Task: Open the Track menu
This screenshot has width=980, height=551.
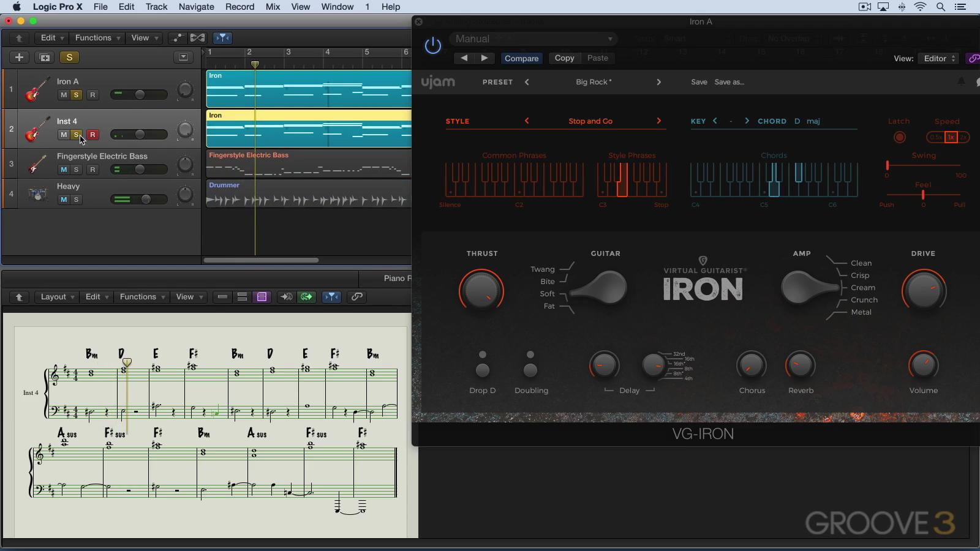Action: pos(156,7)
